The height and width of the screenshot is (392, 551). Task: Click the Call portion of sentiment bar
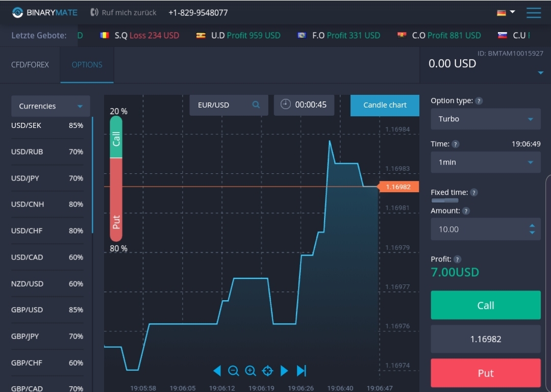coord(116,137)
